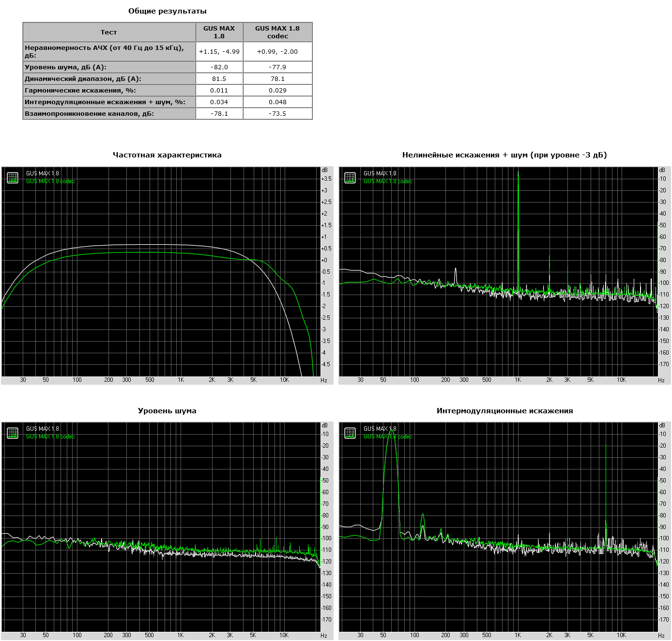Click the spectrum icon in intermodulation distortion graph
This screenshot has height=641, width=672.
(350, 433)
